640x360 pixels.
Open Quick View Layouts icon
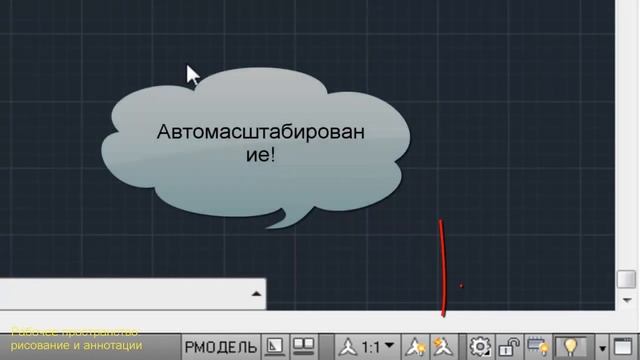click(x=275, y=347)
